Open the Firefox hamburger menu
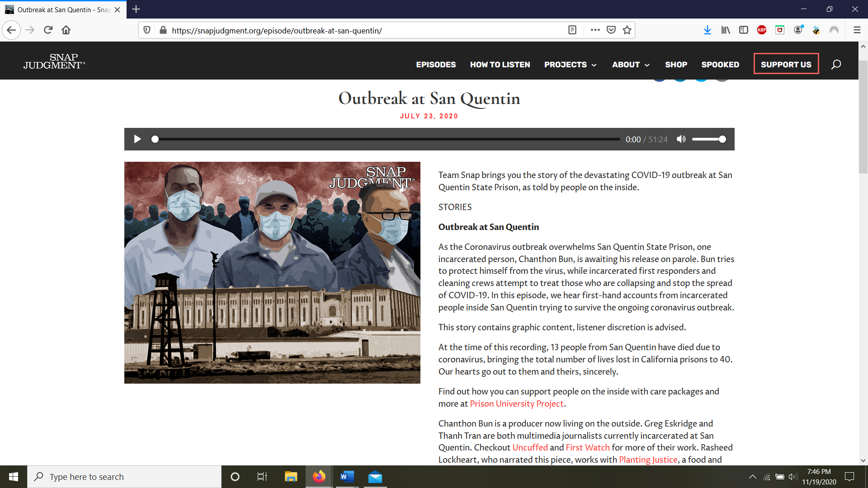 [x=857, y=30]
